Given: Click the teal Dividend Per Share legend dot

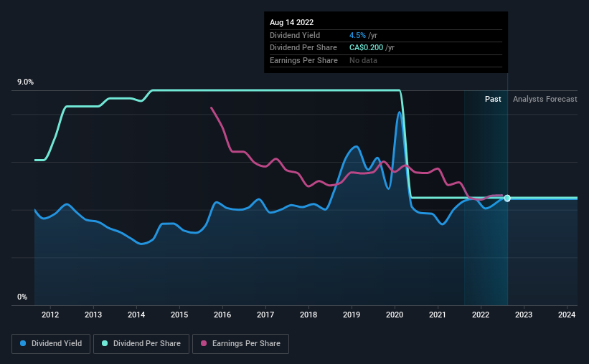Looking at the screenshot, I should [105, 343].
